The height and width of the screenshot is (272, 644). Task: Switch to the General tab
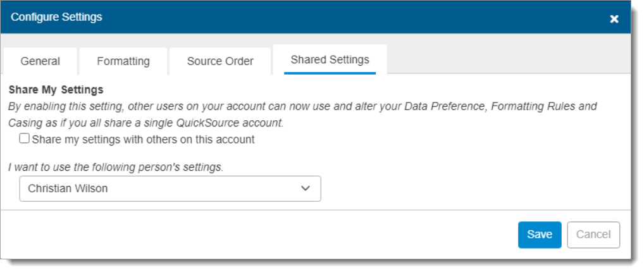[40, 61]
